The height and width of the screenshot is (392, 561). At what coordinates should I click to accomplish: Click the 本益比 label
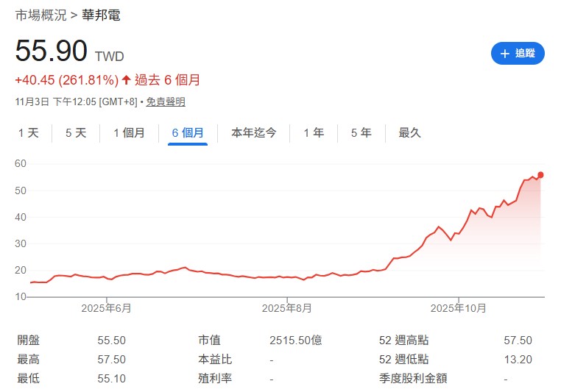[215, 360]
